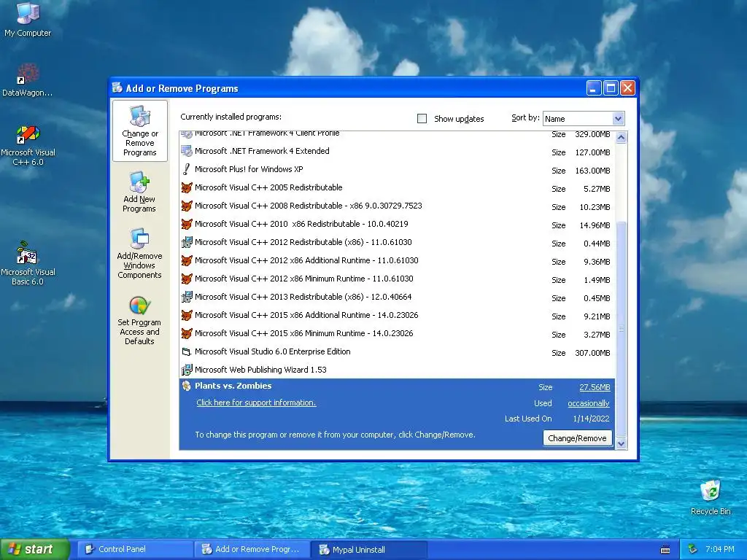Image resolution: width=747 pixels, height=560 pixels.
Task: Click the Microsoft .NET Framework 4 Extended icon
Action: coord(186,152)
